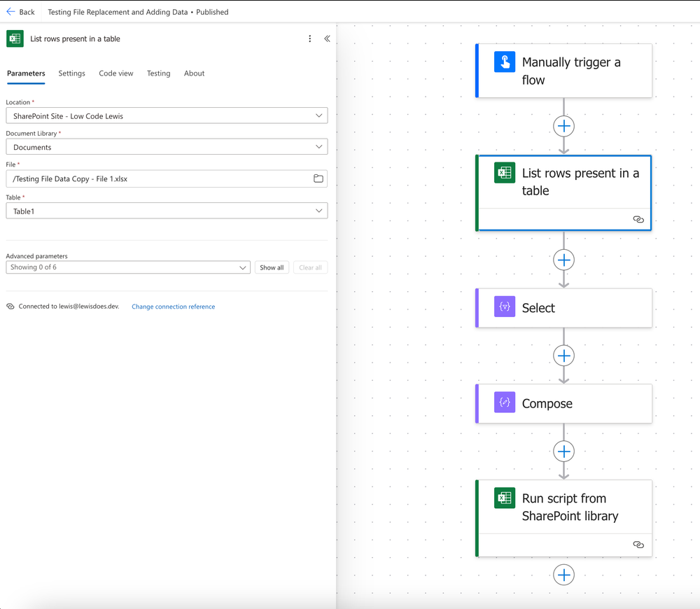This screenshot has height=609, width=700.
Task: Click the Compose action's braces icon
Action: pyautogui.click(x=504, y=403)
